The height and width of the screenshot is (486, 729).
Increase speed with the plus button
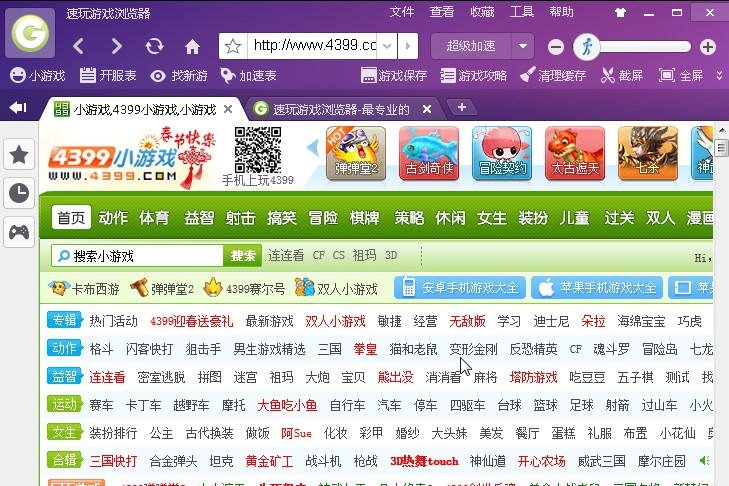[708, 47]
